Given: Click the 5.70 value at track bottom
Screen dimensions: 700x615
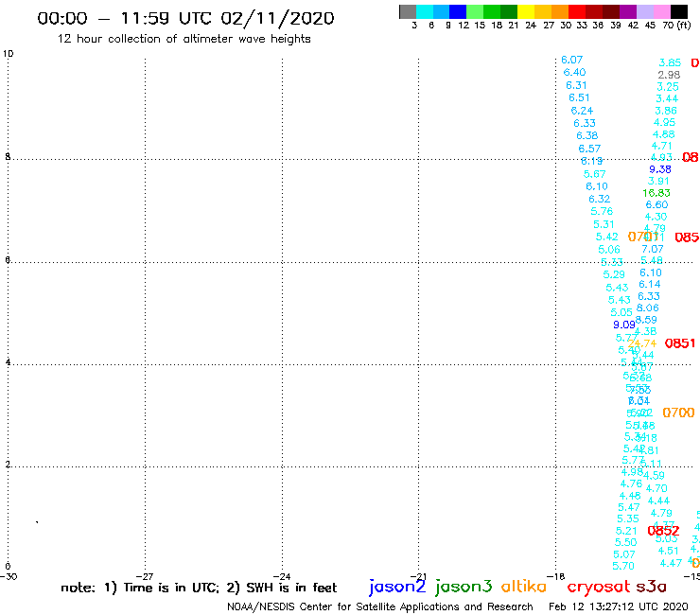Looking at the screenshot, I should click(x=623, y=566).
